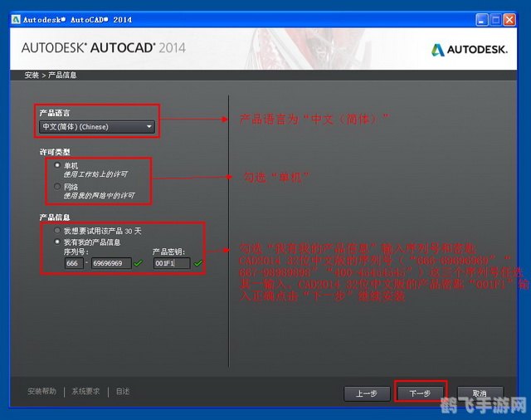Go to the next step with 下一步
This screenshot has height=420, width=531.
point(421,393)
